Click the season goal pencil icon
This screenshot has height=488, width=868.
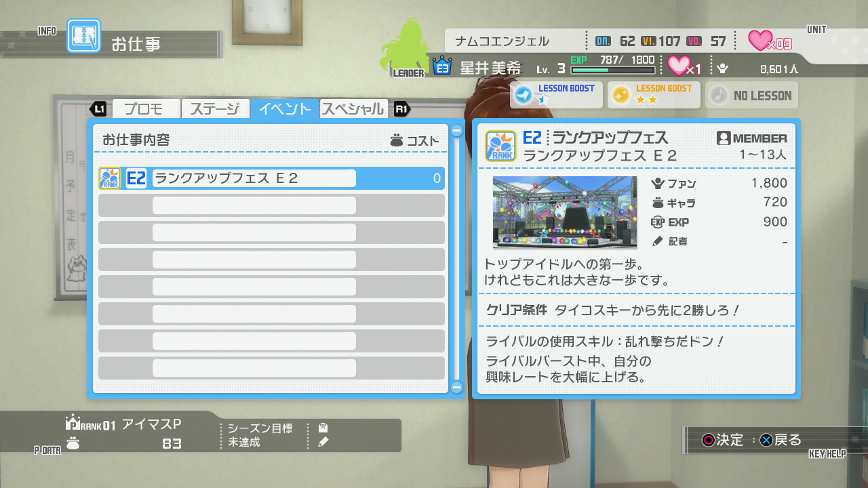tap(323, 442)
